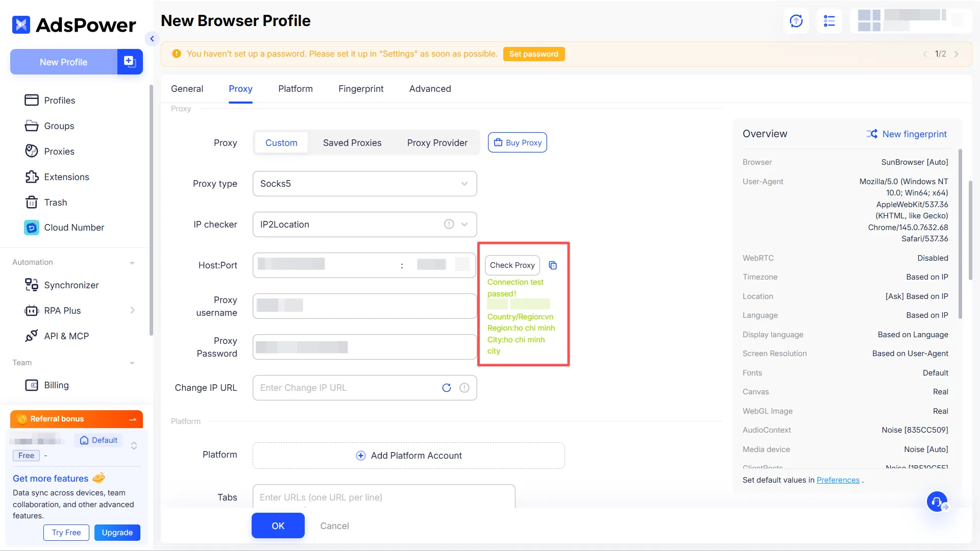Image resolution: width=980 pixels, height=551 pixels.
Task: Click the Set password button
Action: pyautogui.click(x=534, y=54)
